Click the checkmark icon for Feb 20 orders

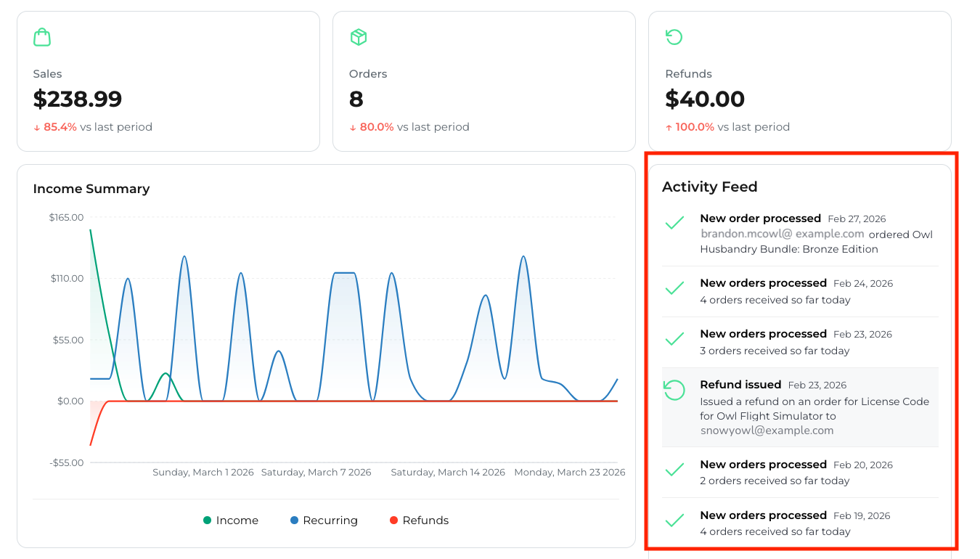(x=674, y=469)
